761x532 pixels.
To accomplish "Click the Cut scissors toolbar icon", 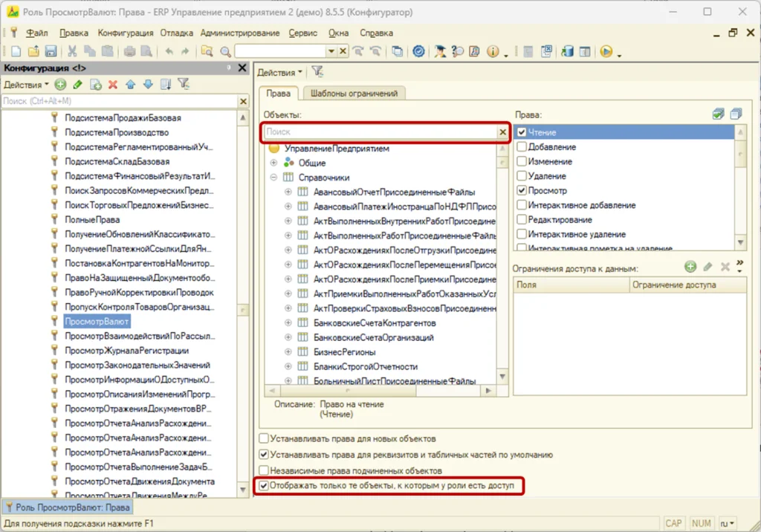I will 72,51.
